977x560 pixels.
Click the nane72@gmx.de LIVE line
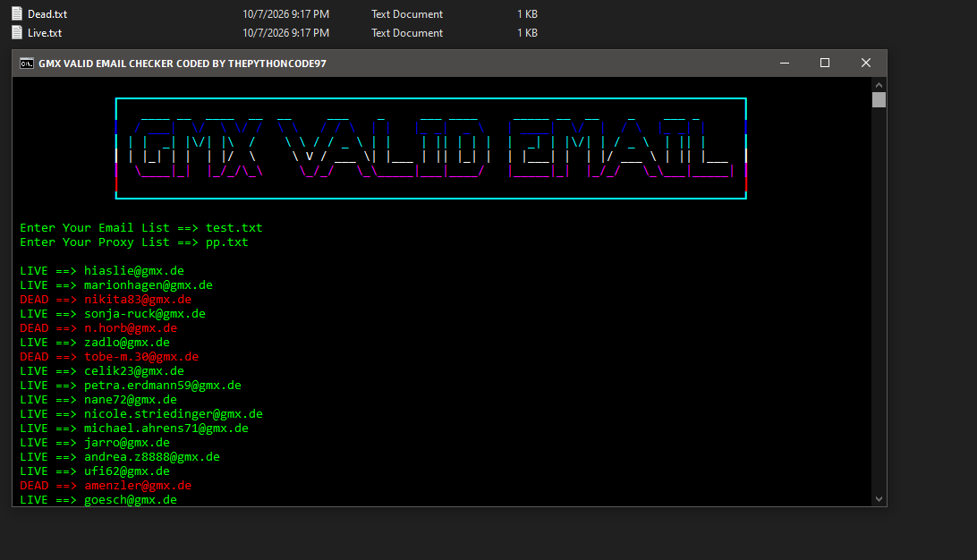[98, 399]
